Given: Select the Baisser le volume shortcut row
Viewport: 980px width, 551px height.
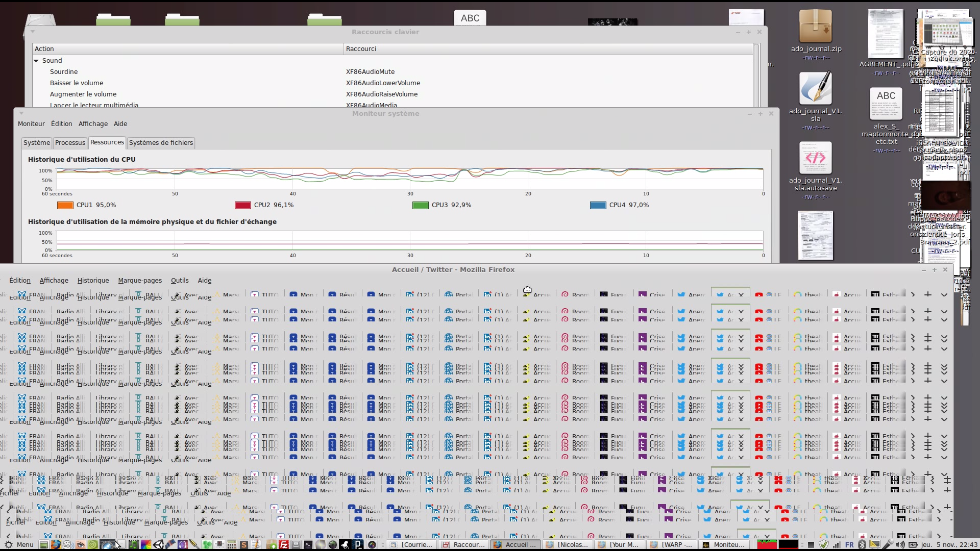Looking at the screenshot, I should (77, 83).
